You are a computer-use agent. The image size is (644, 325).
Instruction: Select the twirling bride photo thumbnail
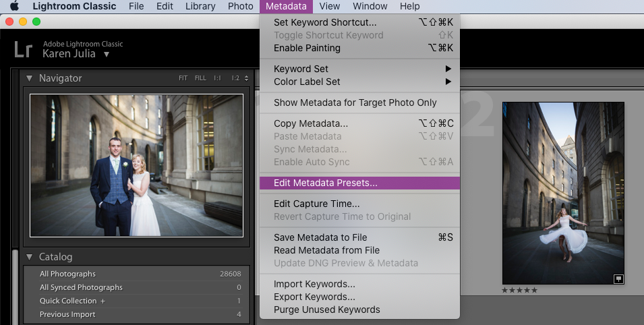563,193
